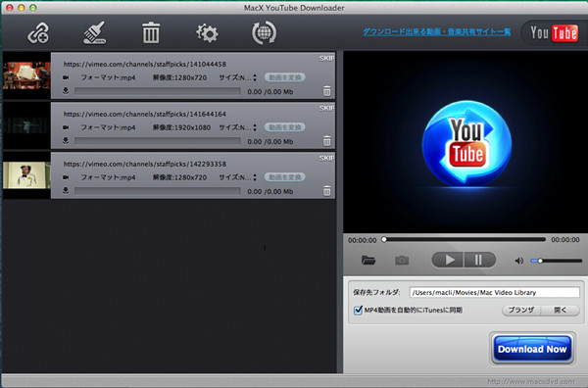Viewport: 588px width, 388px height.
Task: Adjust the volume slider knob
Action: click(x=540, y=261)
